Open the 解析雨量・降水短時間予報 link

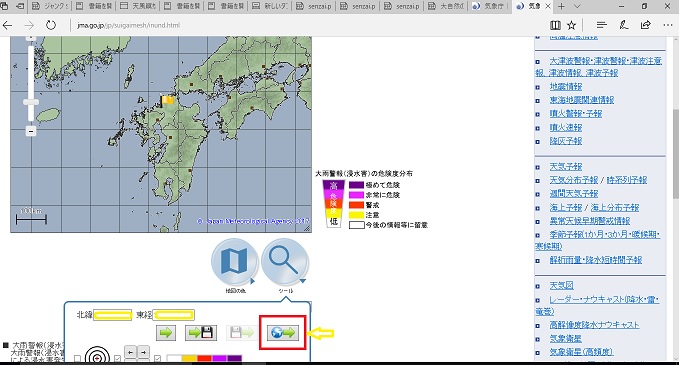(596, 260)
